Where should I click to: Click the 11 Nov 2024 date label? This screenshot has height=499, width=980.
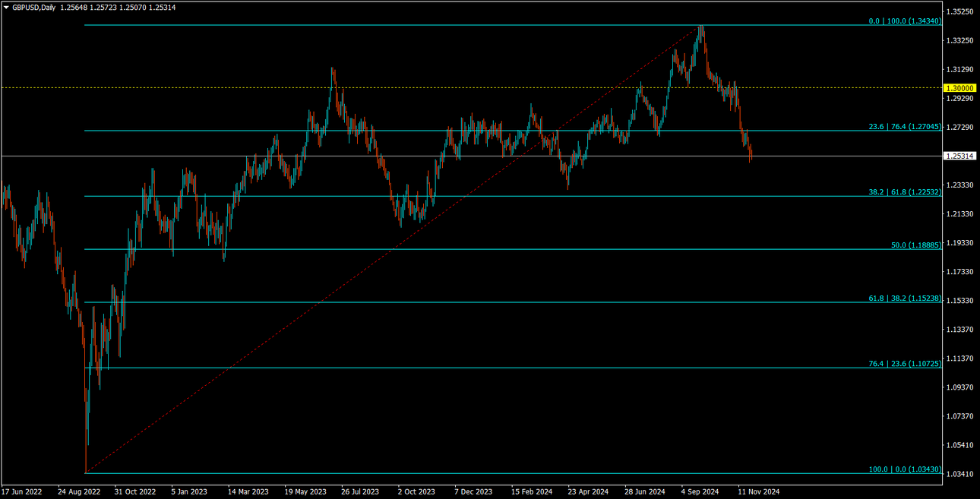[759, 491]
